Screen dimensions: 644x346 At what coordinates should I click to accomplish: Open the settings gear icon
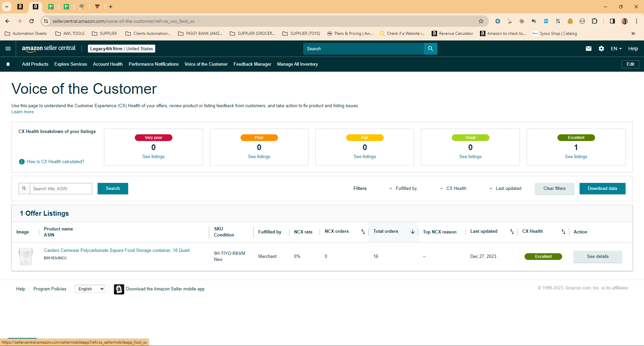click(x=601, y=49)
